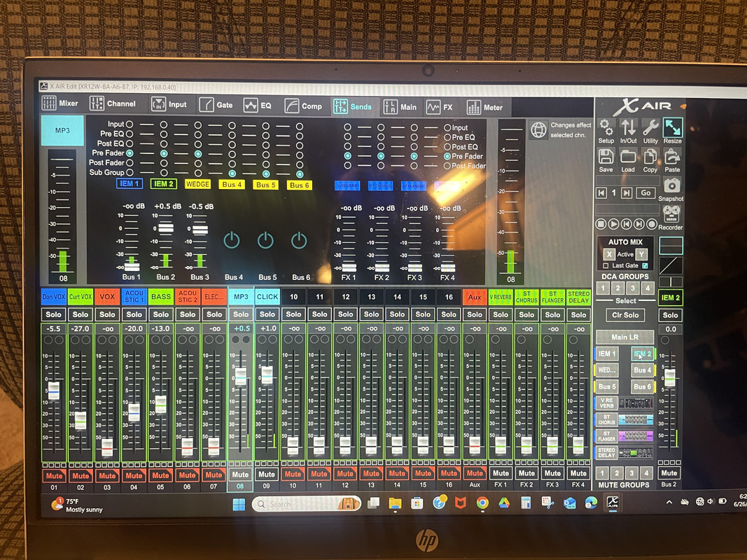Viewport: 747px width, 560px height.
Task: Adjust the Bus 2 master fader
Action: pos(669,377)
